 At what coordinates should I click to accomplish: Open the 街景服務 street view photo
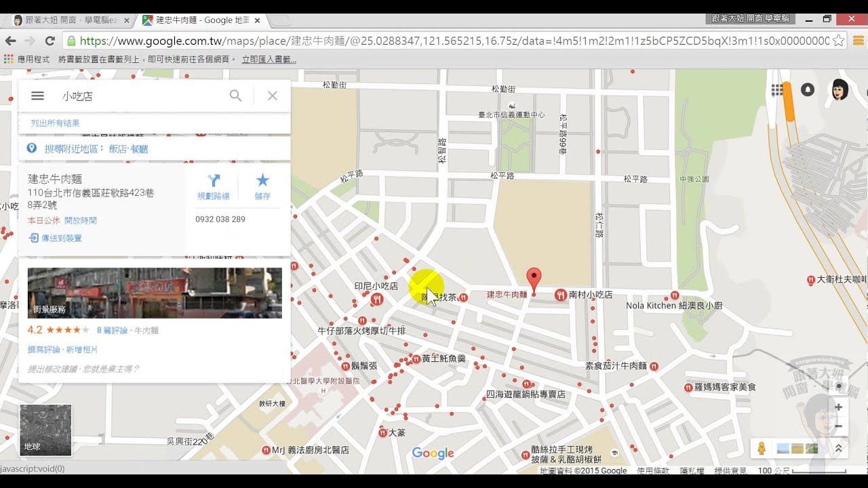155,293
